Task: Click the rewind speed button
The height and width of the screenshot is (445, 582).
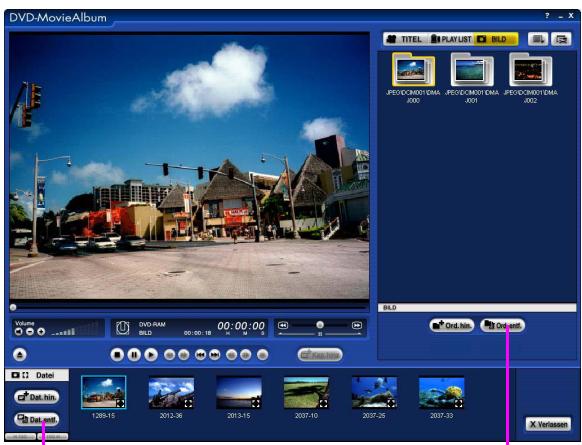Action: (x=283, y=325)
